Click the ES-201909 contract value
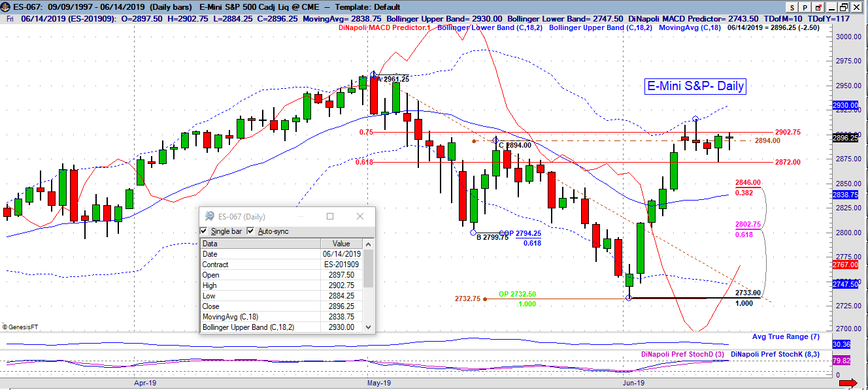This screenshot has width=868, height=390. (x=342, y=265)
